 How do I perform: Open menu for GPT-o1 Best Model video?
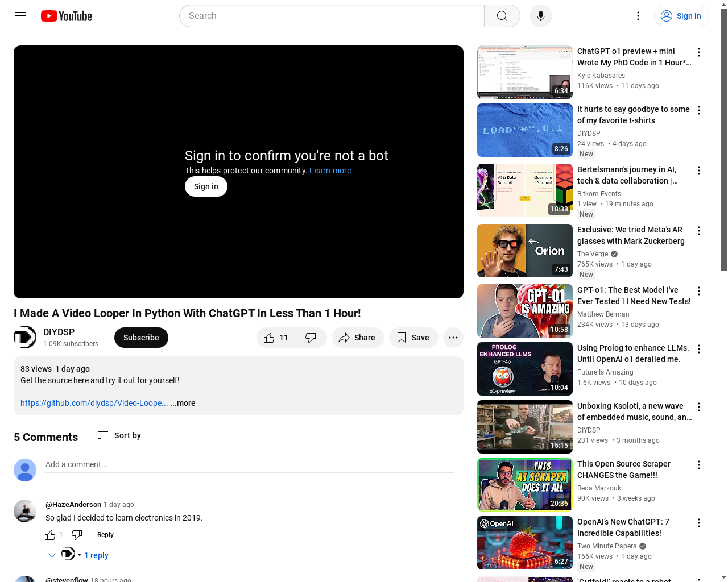tap(699, 291)
